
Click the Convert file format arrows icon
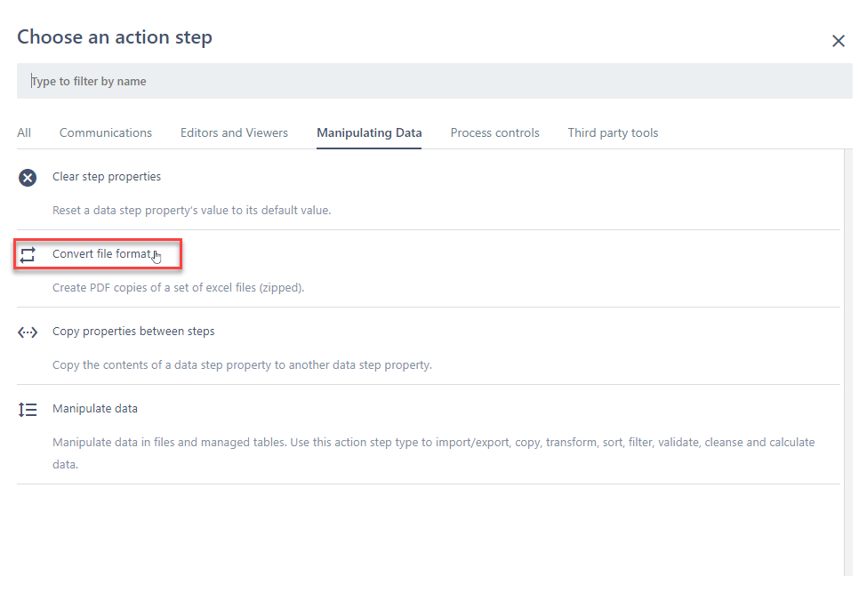point(28,254)
